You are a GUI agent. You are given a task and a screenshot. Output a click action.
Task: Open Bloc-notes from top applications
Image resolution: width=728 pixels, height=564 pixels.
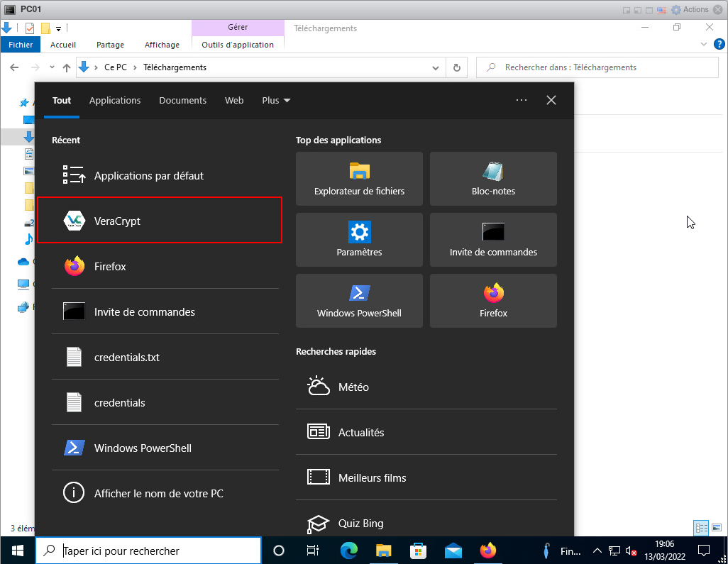click(x=493, y=179)
